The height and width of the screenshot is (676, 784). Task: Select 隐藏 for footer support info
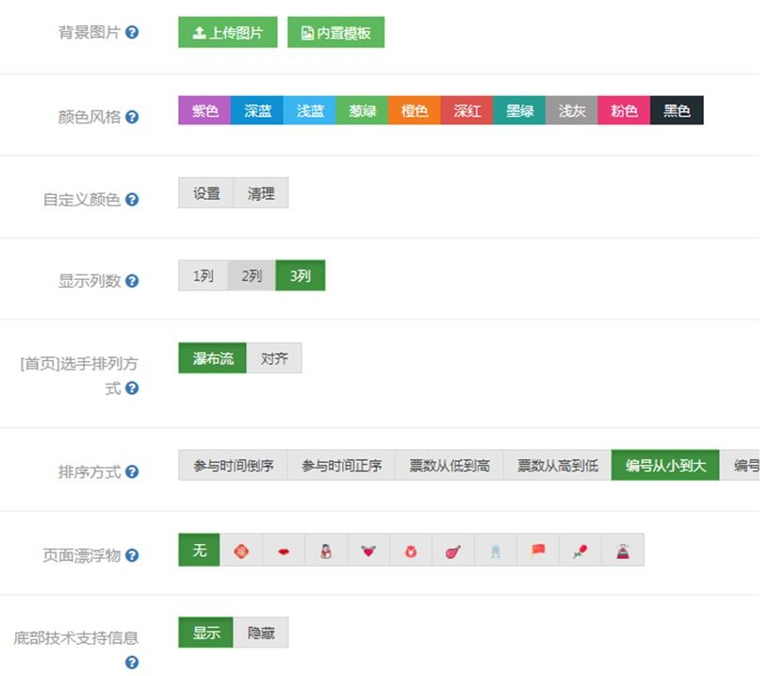[x=261, y=633]
